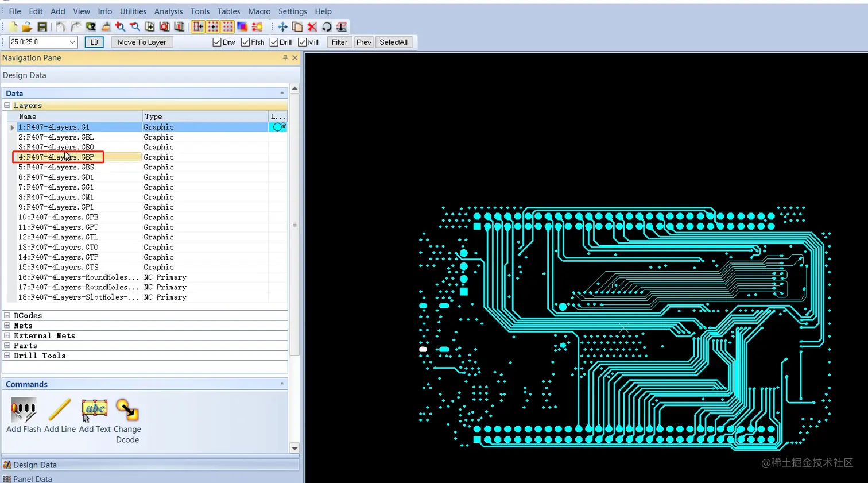Expand the DCodes section
This screenshot has width=868, height=483.
coord(7,315)
